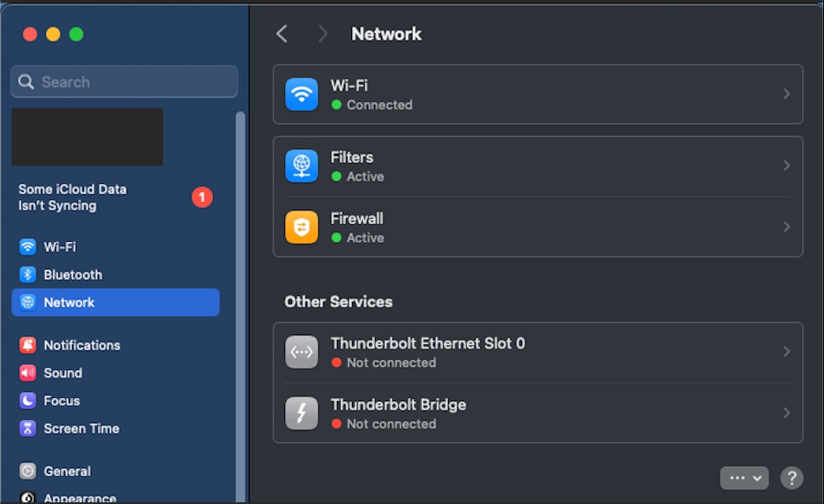The width and height of the screenshot is (824, 504).
Task: Select Focus in the sidebar
Action: click(115, 400)
